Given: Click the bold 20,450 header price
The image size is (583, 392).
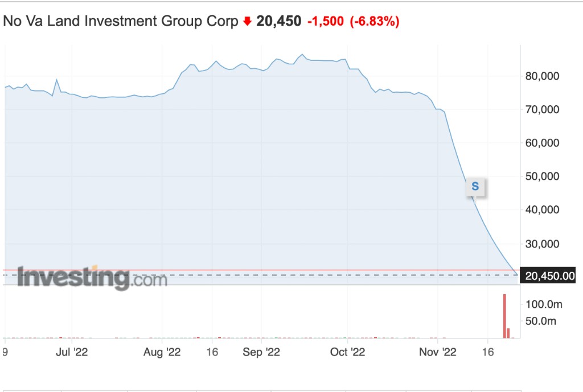Looking at the screenshot, I should point(279,22).
